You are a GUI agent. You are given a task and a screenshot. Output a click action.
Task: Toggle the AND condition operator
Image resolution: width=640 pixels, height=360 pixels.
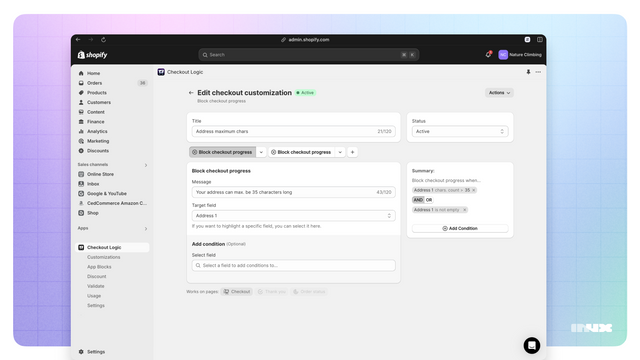(x=418, y=200)
